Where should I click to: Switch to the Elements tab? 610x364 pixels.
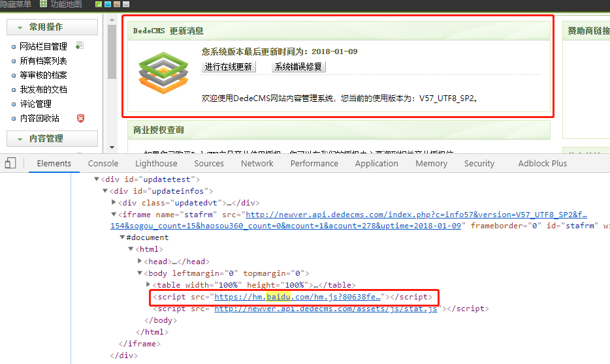(x=54, y=164)
